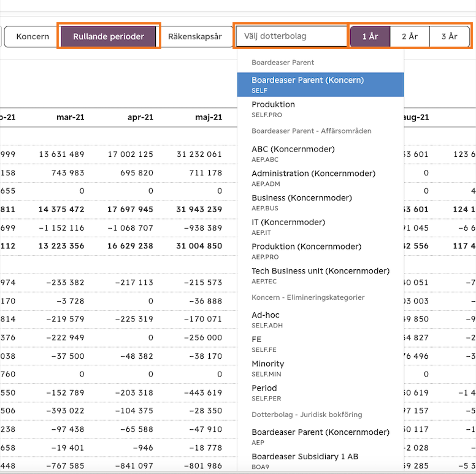Select the 2 År period button
This screenshot has height=474, width=476.
410,36
